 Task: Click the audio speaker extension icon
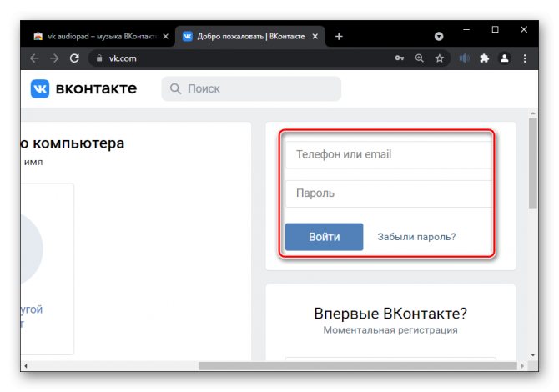[x=464, y=58]
